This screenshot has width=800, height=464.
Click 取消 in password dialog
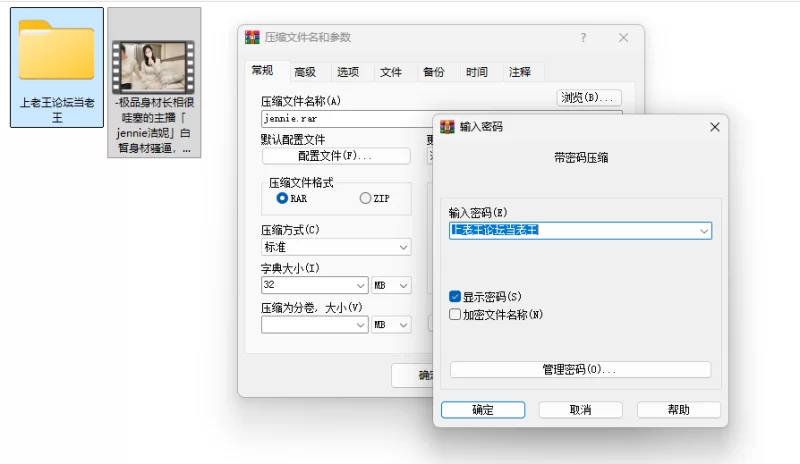tap(581, 410)
